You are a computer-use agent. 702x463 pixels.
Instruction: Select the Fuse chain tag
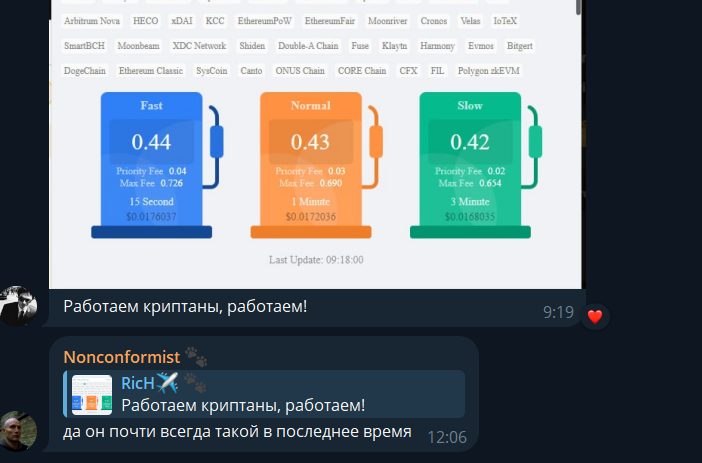pyautogui.click(x=360, y=46)
